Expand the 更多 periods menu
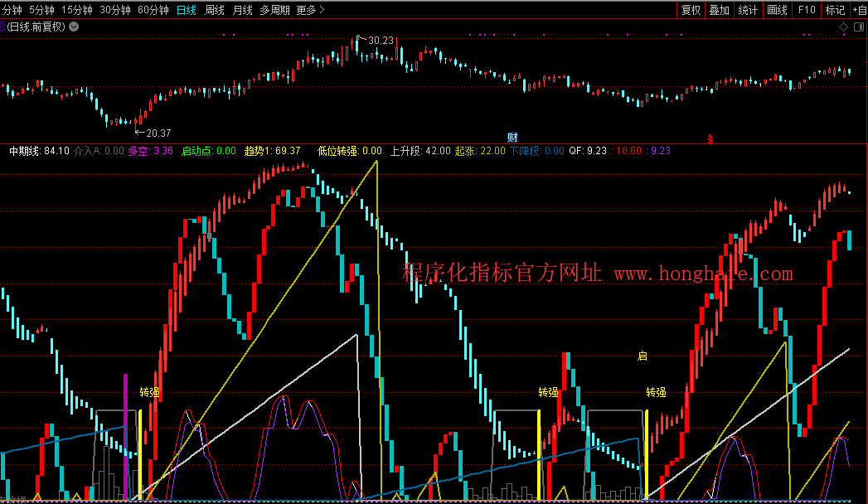 310,10
